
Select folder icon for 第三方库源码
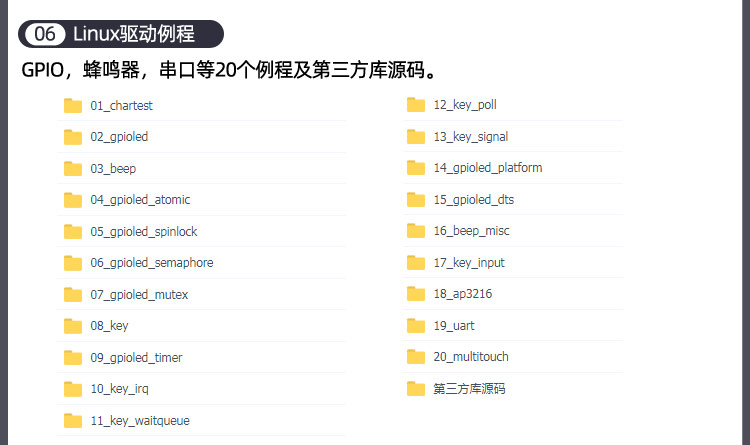(x=416, y=389)
